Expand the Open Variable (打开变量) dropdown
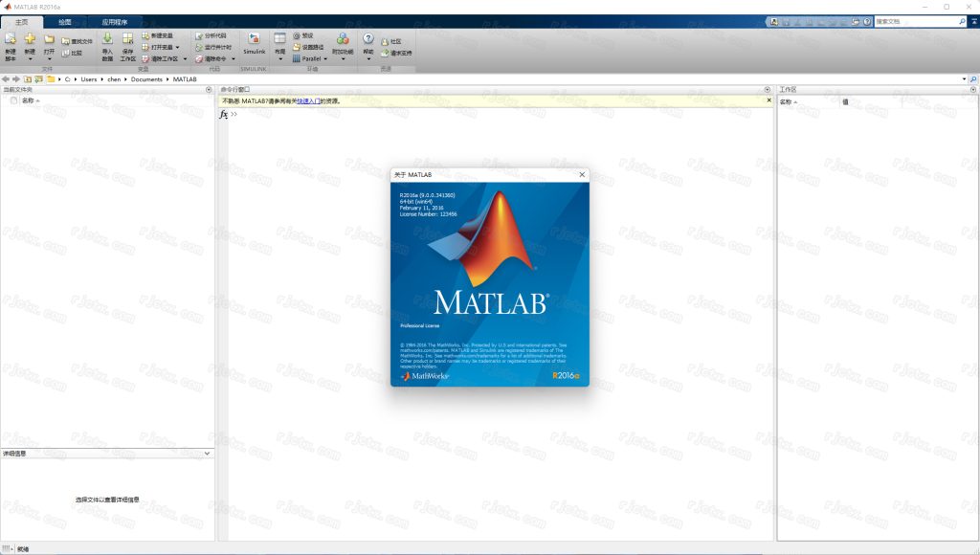 [177, 47]
